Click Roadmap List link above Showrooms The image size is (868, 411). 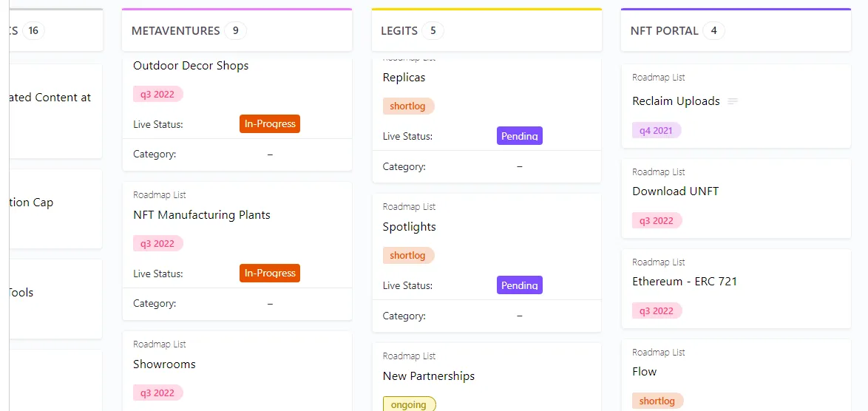point(160,344)
